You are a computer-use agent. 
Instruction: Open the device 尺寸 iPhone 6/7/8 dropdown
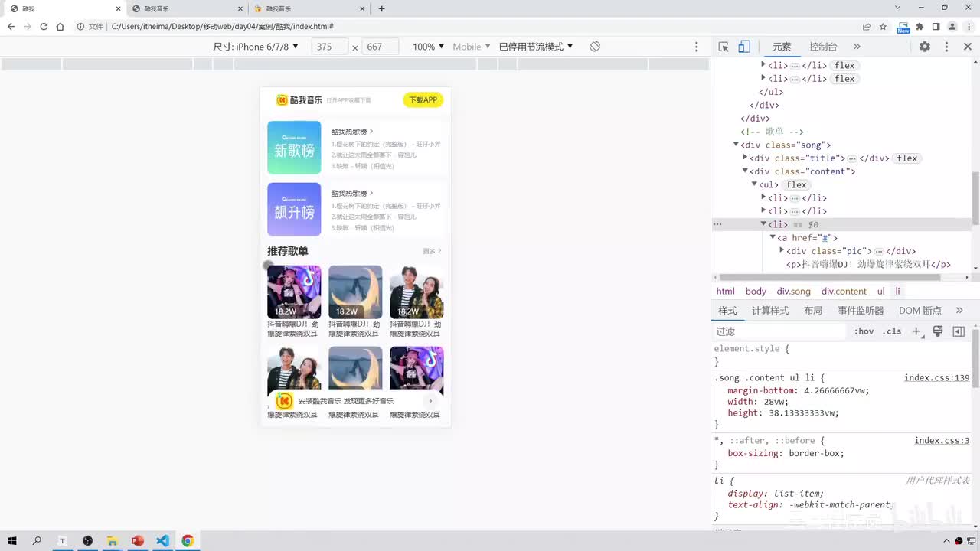pyautogui.click(x=256, y=47)
